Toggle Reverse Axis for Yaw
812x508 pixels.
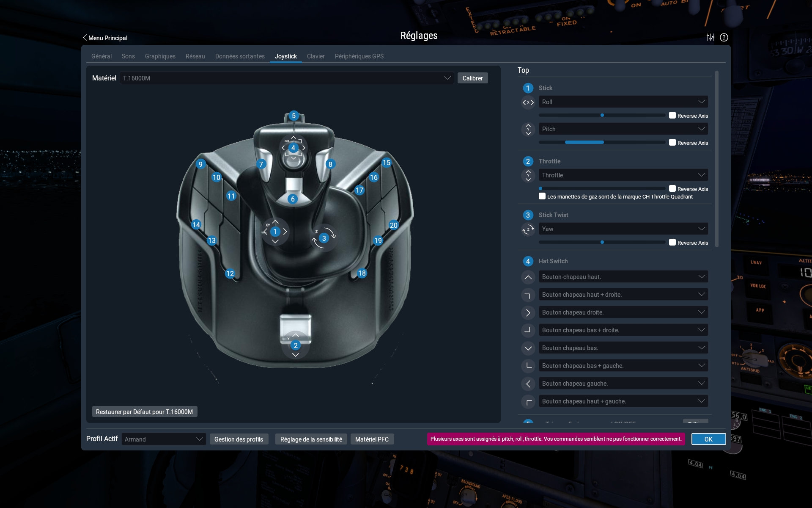point(672,242)
